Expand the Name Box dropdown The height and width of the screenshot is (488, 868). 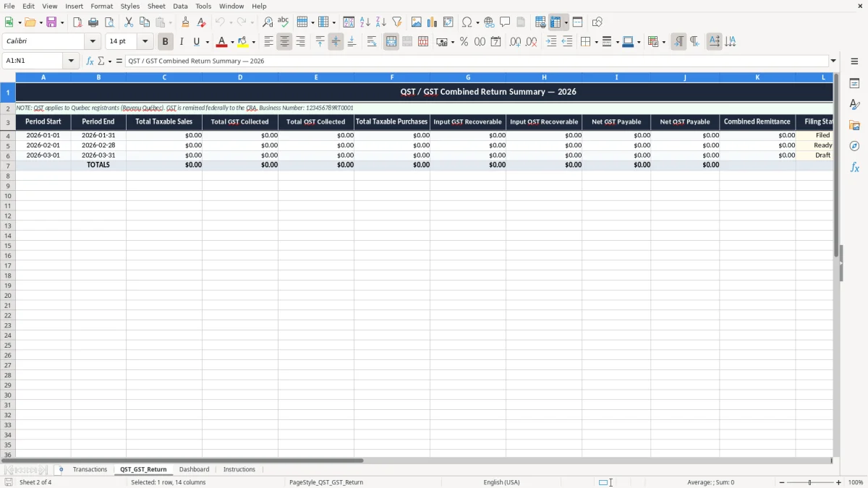(72, 61)
